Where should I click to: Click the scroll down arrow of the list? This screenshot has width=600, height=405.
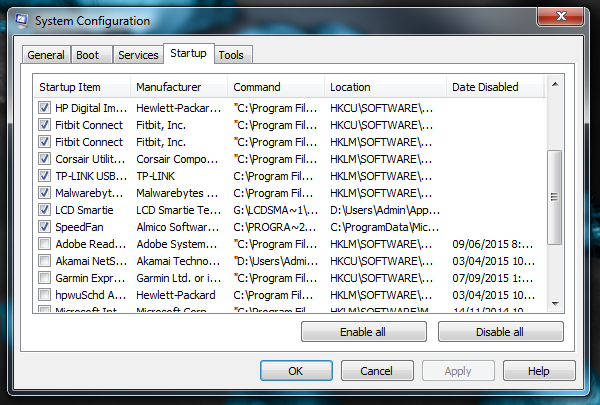click(555, 304)
